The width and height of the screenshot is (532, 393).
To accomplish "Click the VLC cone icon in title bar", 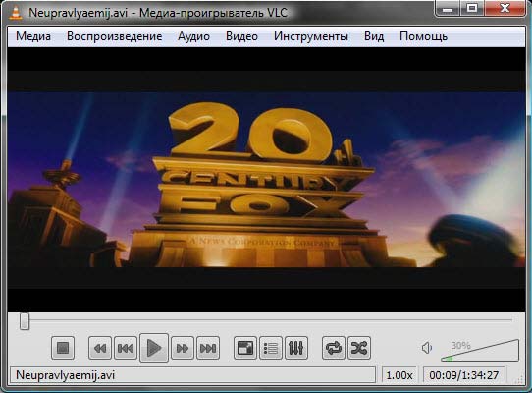I will 15,13.
